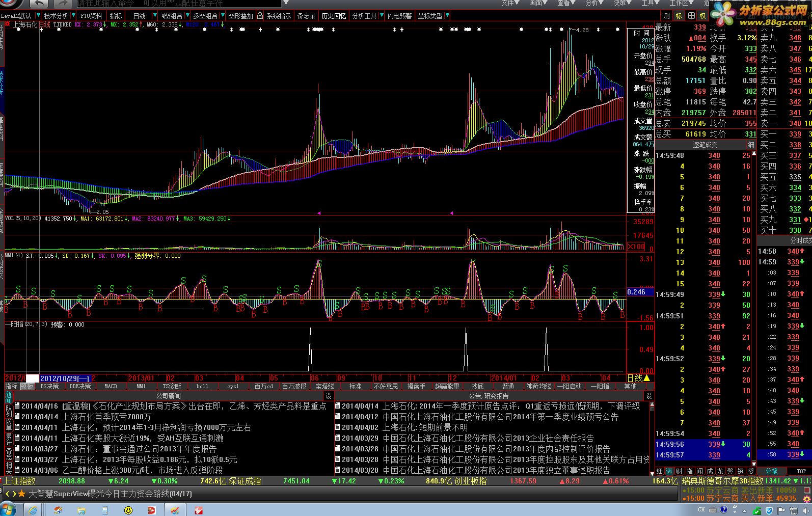Open the Windows Start button
This screenshot has height=516, width=812.
8,509
